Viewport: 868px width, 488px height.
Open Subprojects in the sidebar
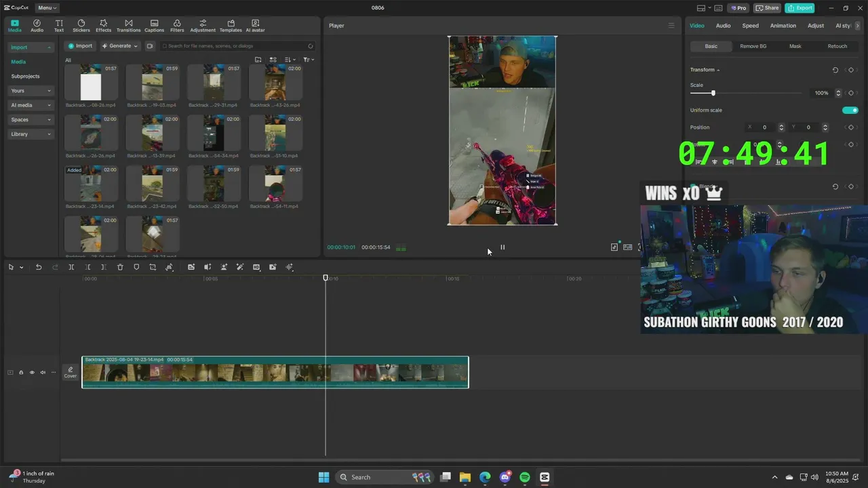point(25,77)
